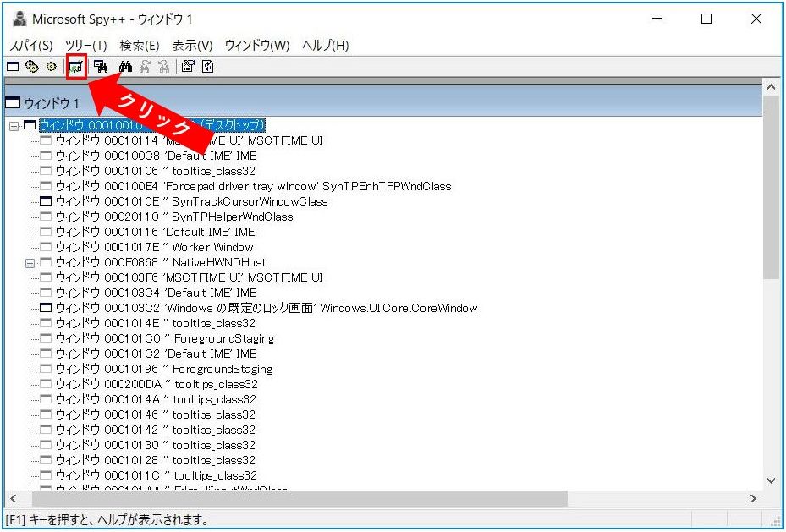Select window 000101C2 Default IME row
The height and width of the screenshot is (532, 786).
pyautogui.click(x=156, y=354)
